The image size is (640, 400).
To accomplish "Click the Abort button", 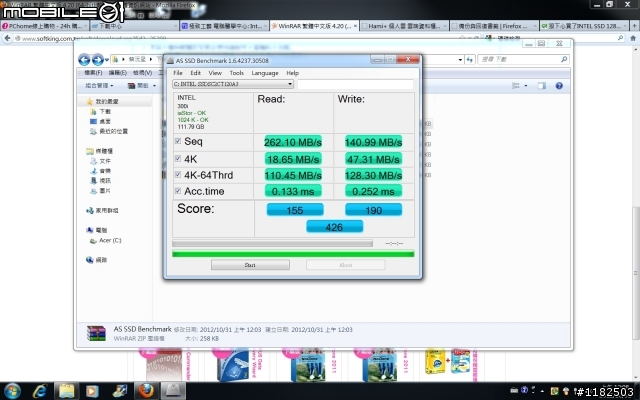I will coord(345,265).
